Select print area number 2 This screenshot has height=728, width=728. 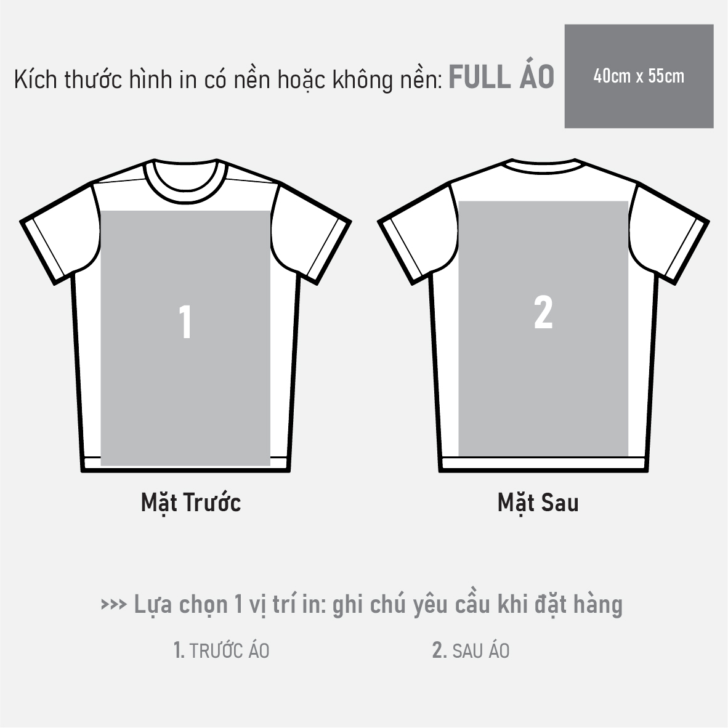543,328
